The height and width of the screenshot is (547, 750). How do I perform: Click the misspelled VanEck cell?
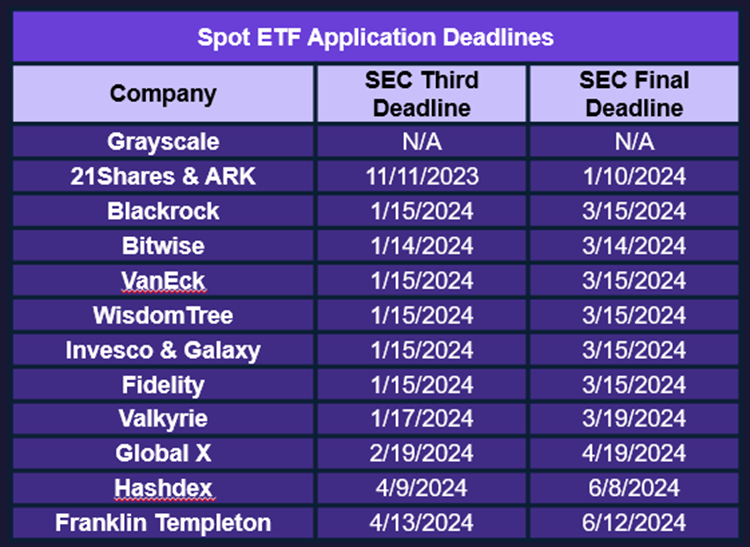coord(163,280)
